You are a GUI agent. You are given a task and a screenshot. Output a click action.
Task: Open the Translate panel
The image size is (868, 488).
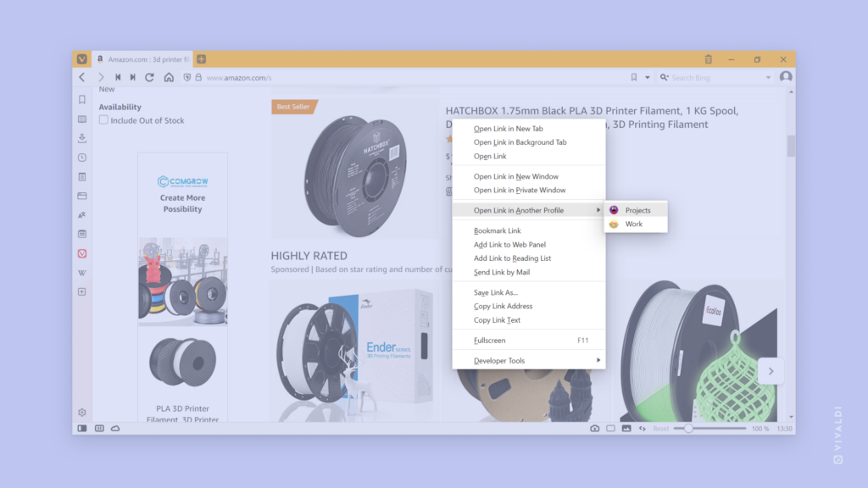[x=82, y=215]
